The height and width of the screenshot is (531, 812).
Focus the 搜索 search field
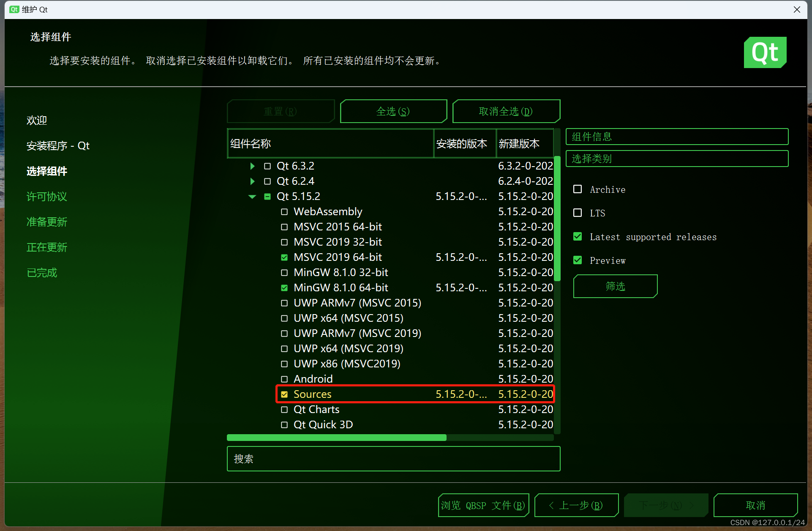pyautogui.click(x=393, y=459)
